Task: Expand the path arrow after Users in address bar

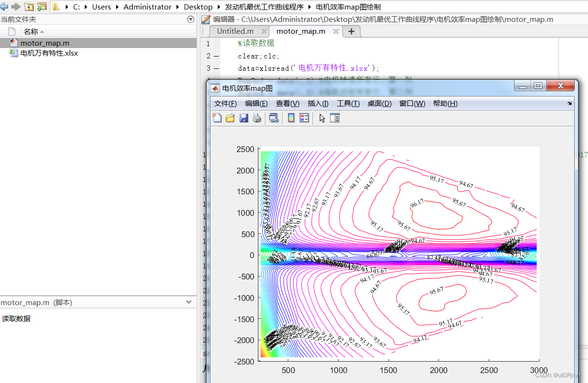Action: point(118,7)
